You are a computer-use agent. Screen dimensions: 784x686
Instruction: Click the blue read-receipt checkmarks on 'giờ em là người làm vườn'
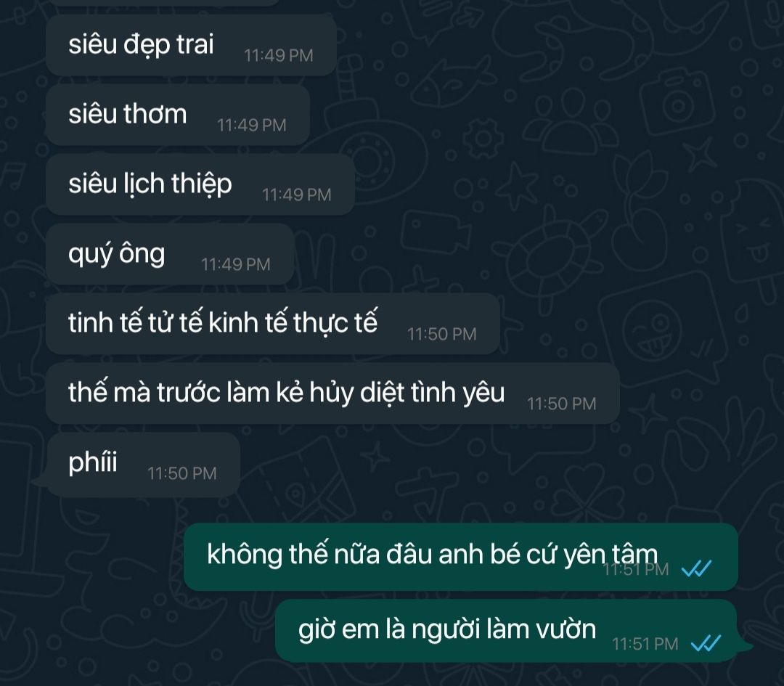point(706,643)
